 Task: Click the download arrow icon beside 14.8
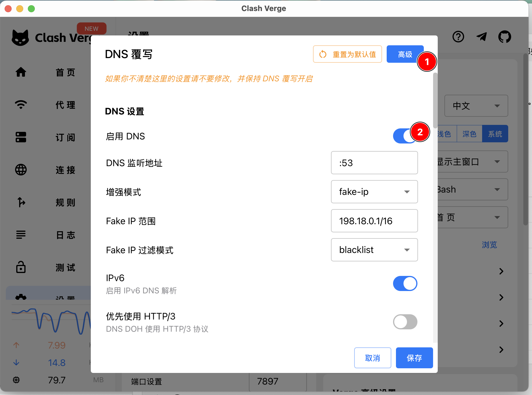[x=16, y=362]
